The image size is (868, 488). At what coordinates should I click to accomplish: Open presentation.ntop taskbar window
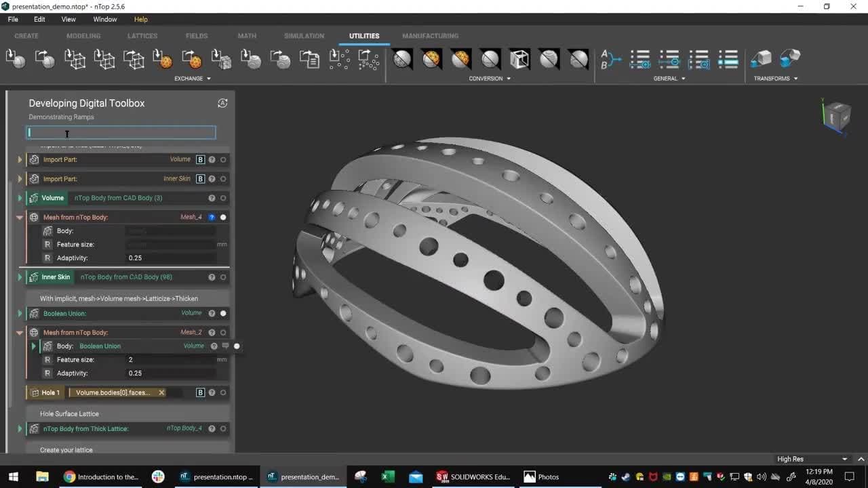coord(216,476)
